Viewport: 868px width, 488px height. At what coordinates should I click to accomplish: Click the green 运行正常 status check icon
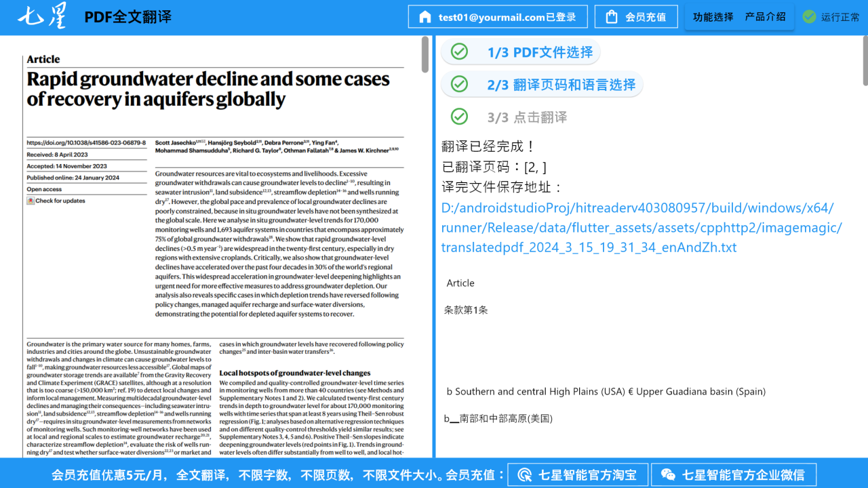tap(809, 17)
